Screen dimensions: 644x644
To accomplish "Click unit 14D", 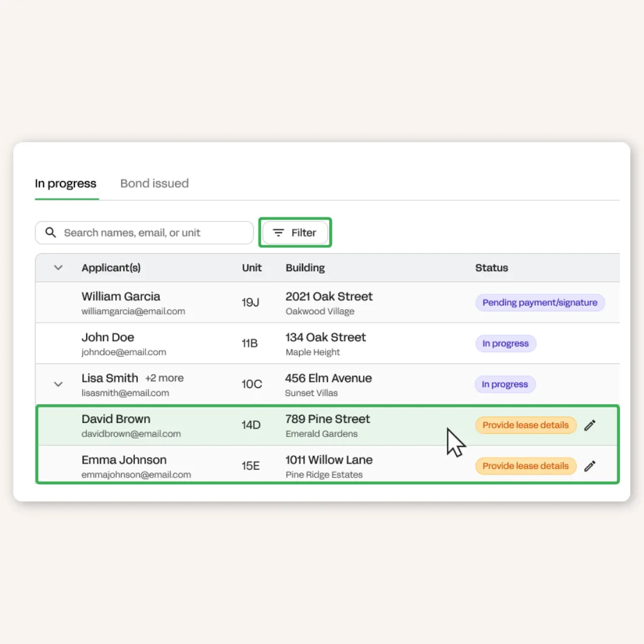I will (251, 425).
